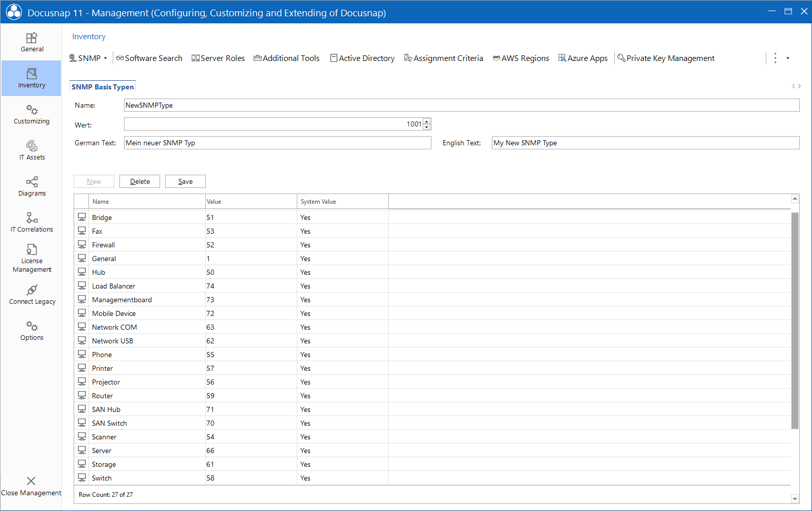
Task: Click the Bridge row device icon
Action: pos(82,217)
